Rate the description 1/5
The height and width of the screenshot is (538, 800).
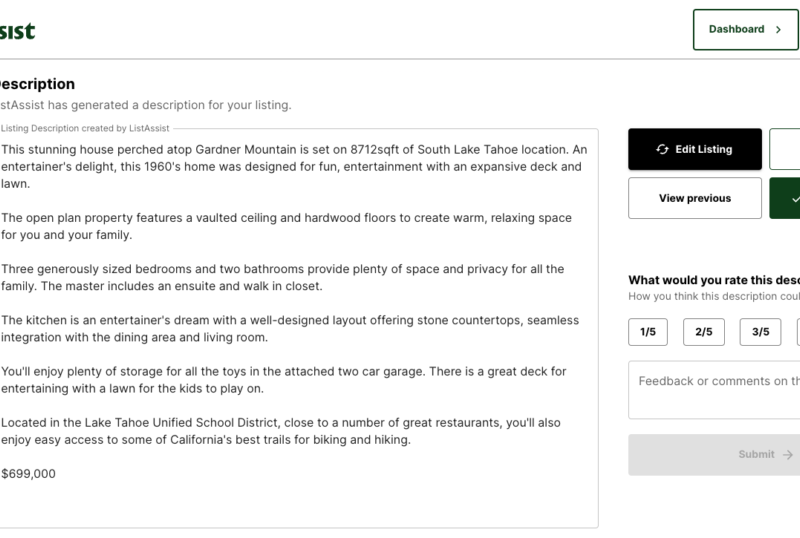648,332
